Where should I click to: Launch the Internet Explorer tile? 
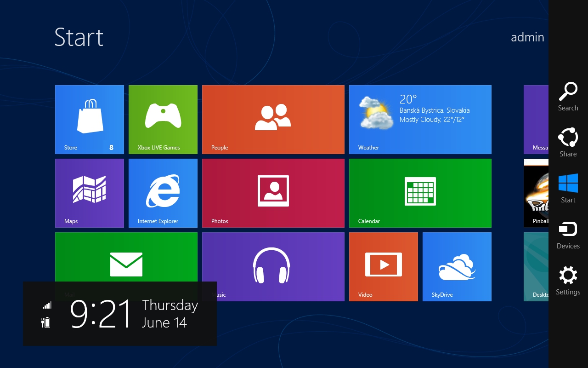click(163, 193)
